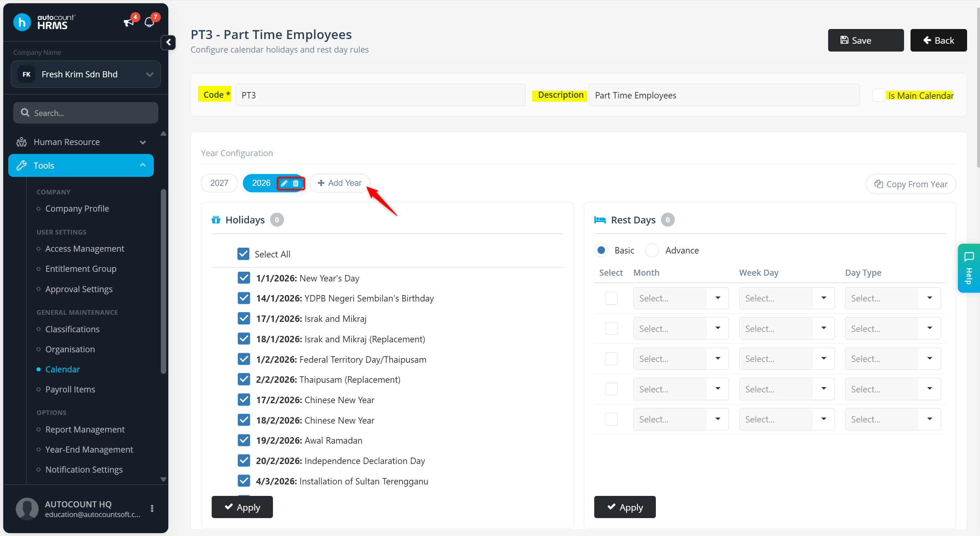
Task: Click the three-dot user options icon
Action: pos(152,509)
